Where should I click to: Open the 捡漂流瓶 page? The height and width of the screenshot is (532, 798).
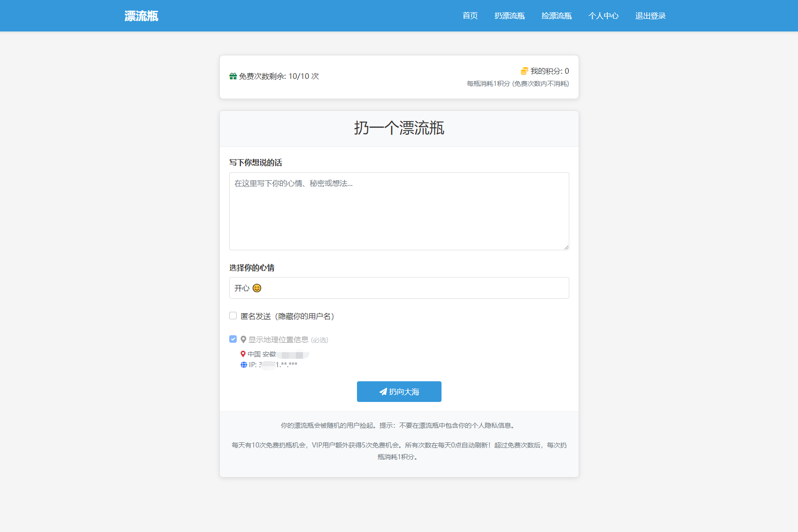[x=557, y=15]
